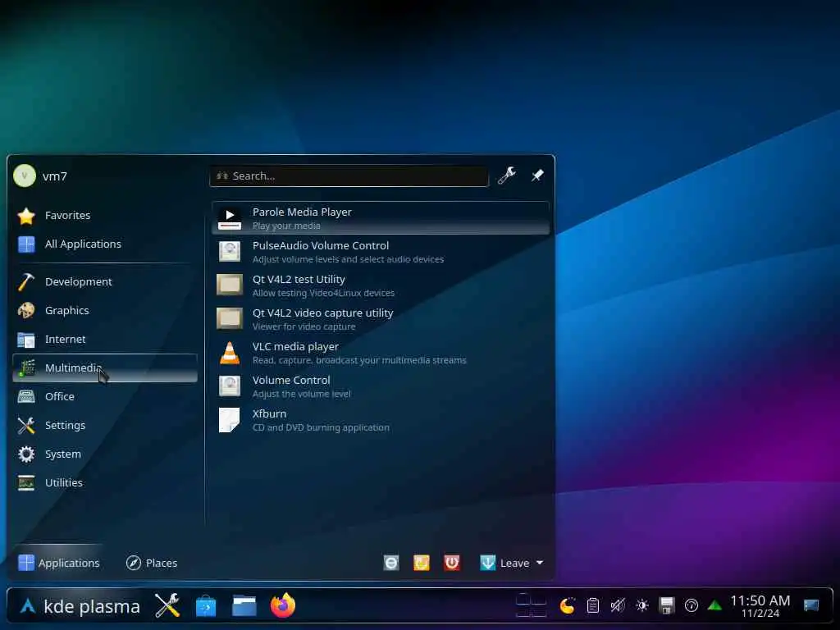
Task: Open System Settings from the taskbar
Action: click(x=167, y=606)
